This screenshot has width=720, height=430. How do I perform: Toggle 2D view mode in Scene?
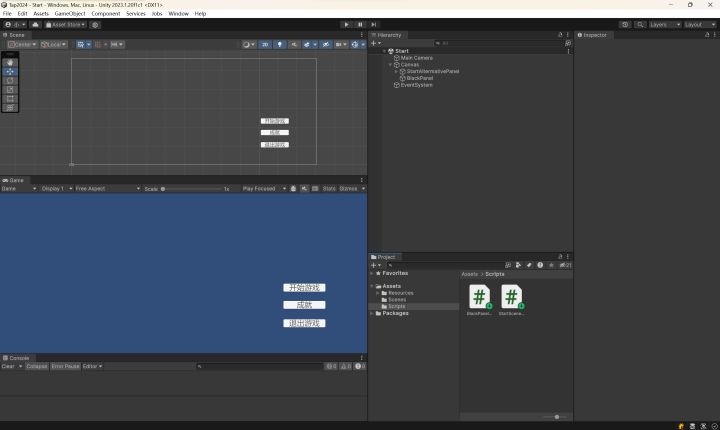265,44
